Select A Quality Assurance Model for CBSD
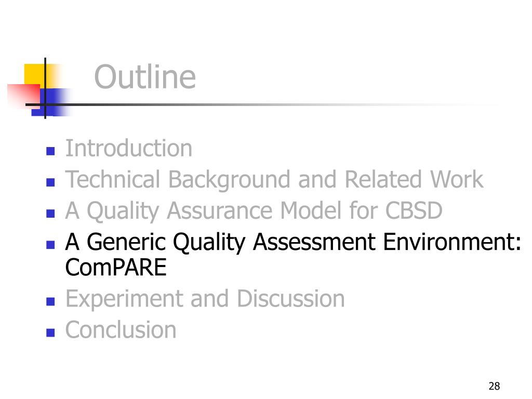Screen dimensions: 532x399 pos(254,211)
